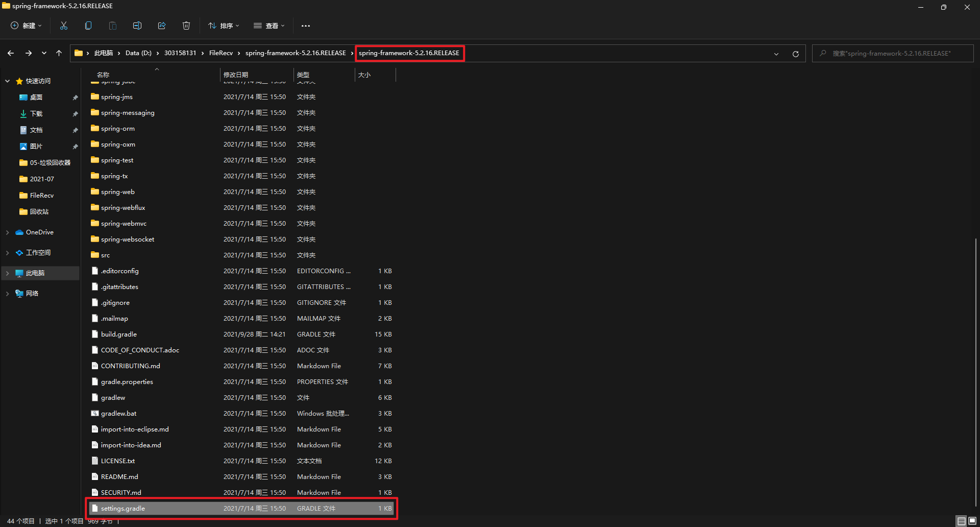The width and height of the screenshot is (980, 527).
Task: Select the OneDrive cloud icon
Action: pyautogui.click(x=19, y=232)
